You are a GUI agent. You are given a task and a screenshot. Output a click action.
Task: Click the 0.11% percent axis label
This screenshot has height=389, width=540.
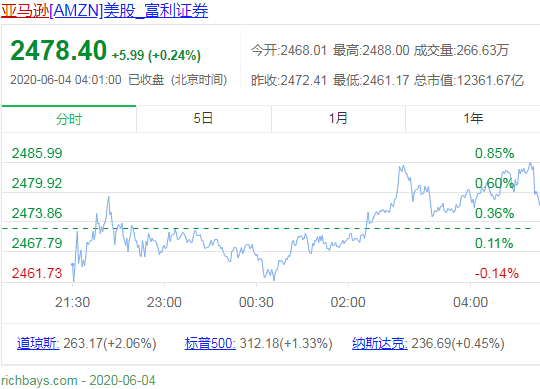pyautogui.click(x=494, y=243)
